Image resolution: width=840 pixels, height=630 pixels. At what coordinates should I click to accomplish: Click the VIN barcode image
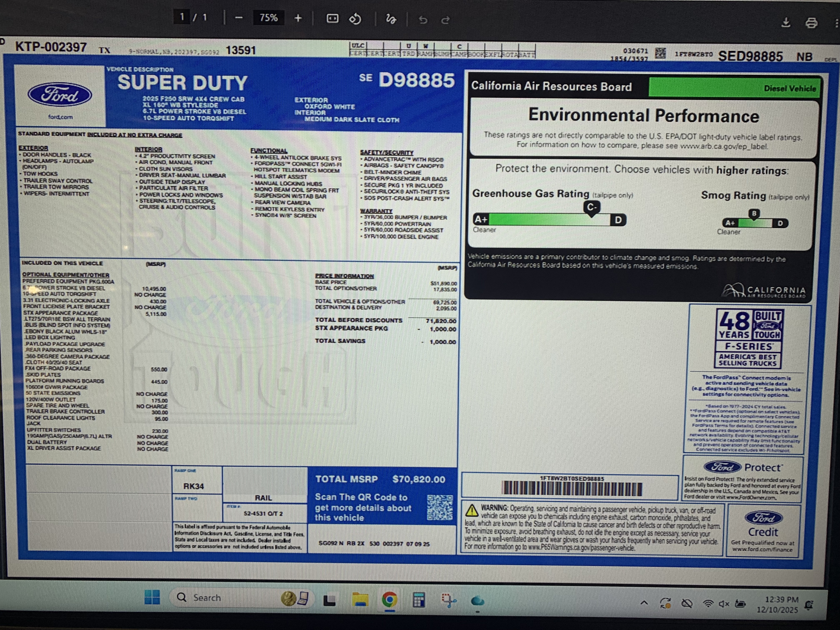point(572,488)
